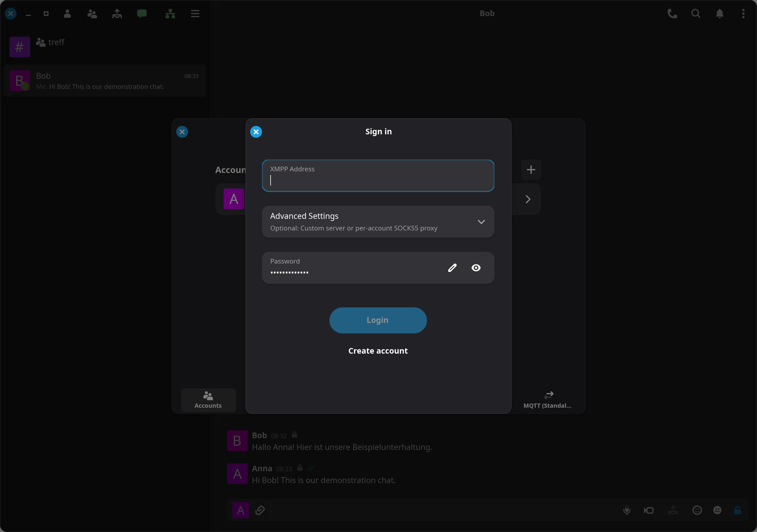Select the Accounts tab
The image size is (757, 532).
click(208, 400)
